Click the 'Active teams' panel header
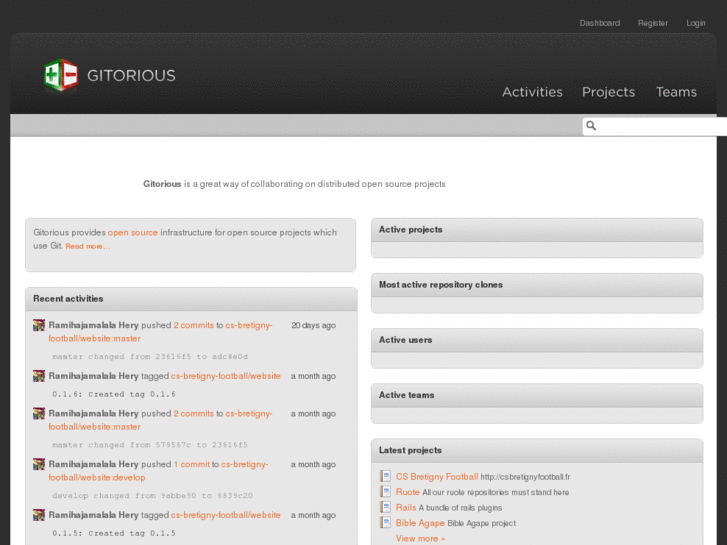 tap(537, 395)
